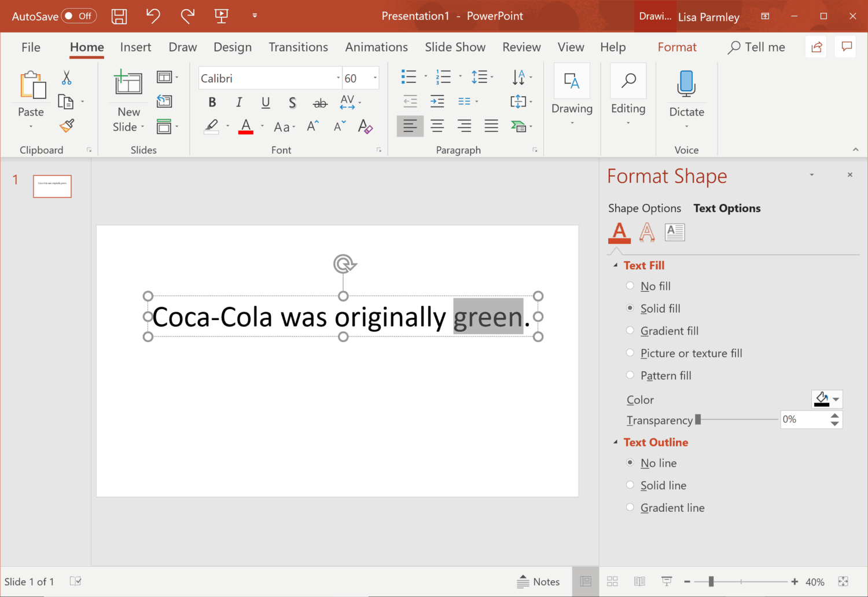Choose the Solid line outline option
The image size is (868, 597).
coord(630,485)
